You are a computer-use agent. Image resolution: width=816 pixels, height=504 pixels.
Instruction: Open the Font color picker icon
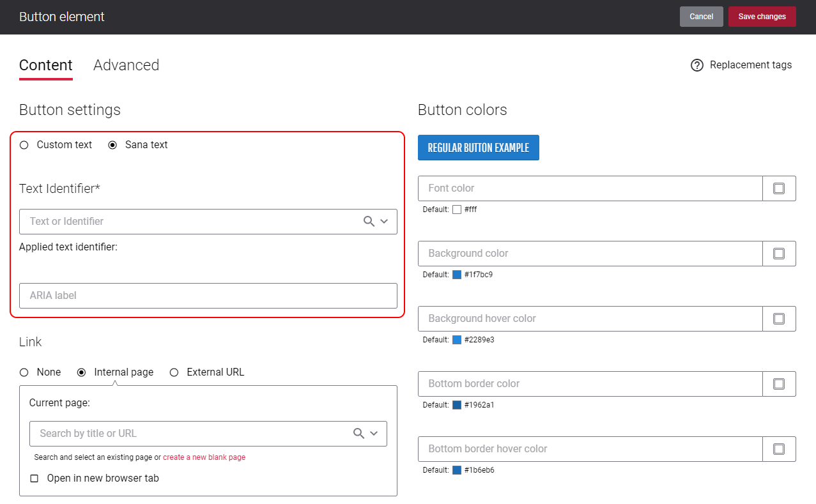[x=779, y=188]
